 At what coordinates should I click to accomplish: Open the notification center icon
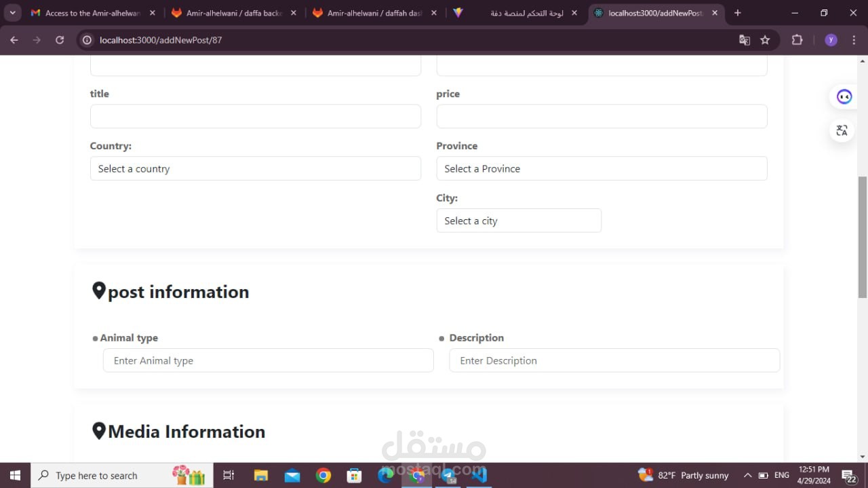tap(849, 475)
